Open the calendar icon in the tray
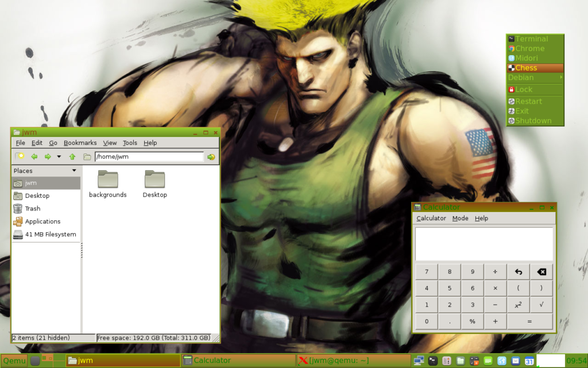 point(529,361)
